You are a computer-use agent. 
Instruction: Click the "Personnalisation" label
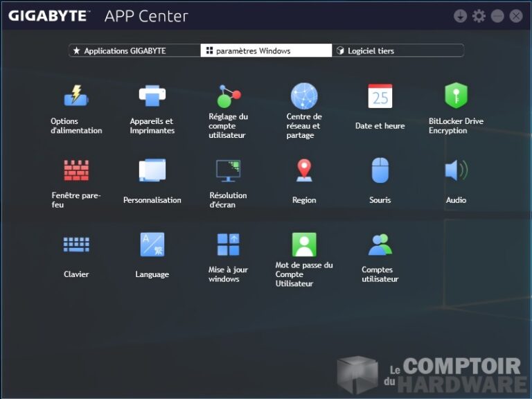152,200
